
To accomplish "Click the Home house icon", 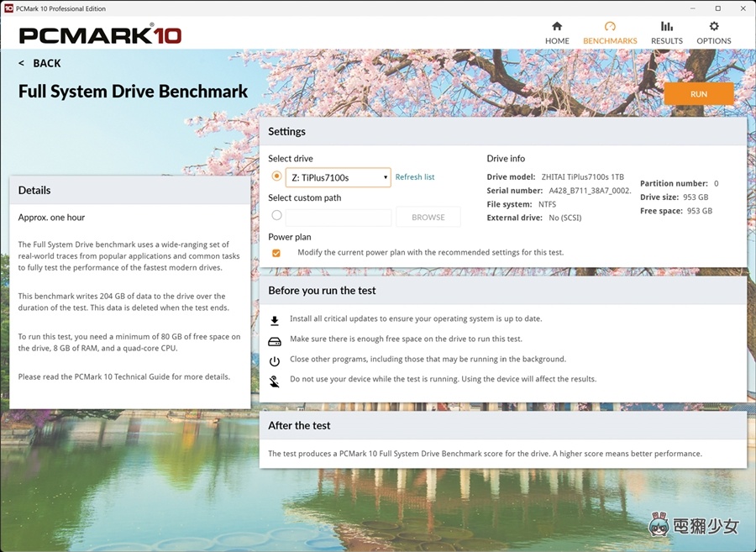I will pyautogui.click(x=557, y=27).
